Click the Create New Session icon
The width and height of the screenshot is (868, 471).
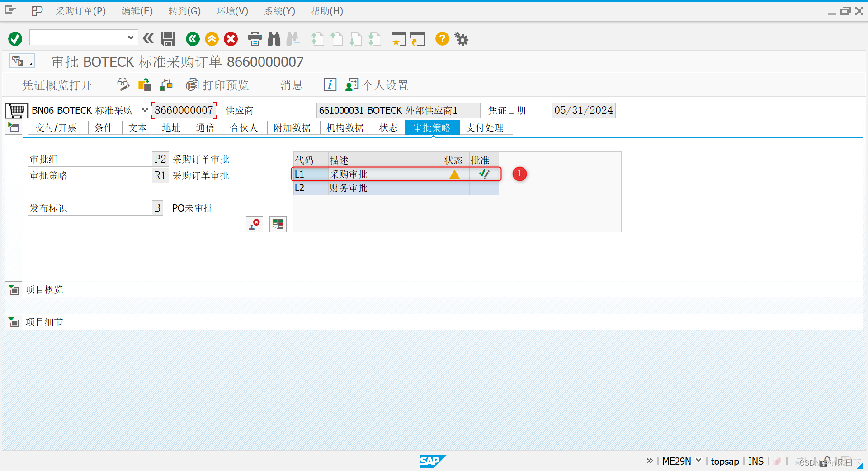[398, 39]
